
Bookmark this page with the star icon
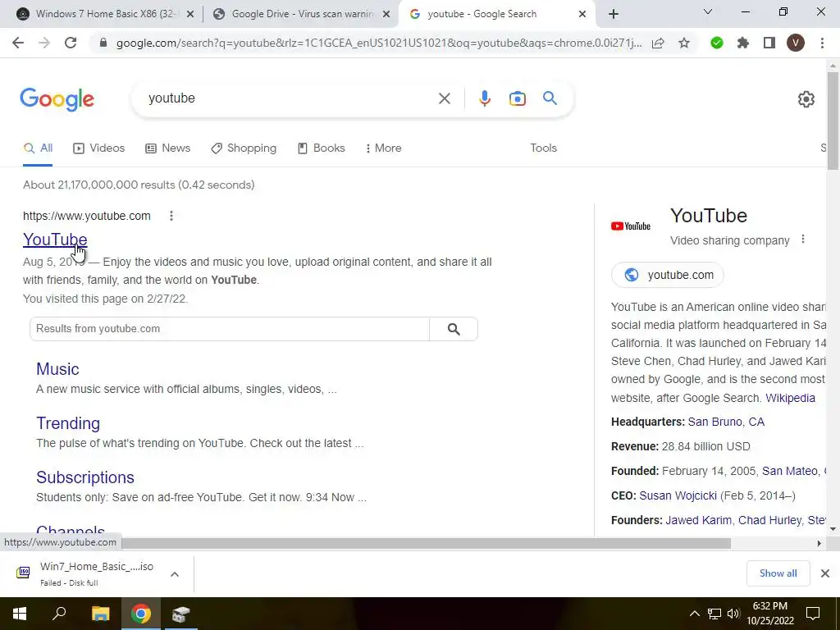point(684,43)
